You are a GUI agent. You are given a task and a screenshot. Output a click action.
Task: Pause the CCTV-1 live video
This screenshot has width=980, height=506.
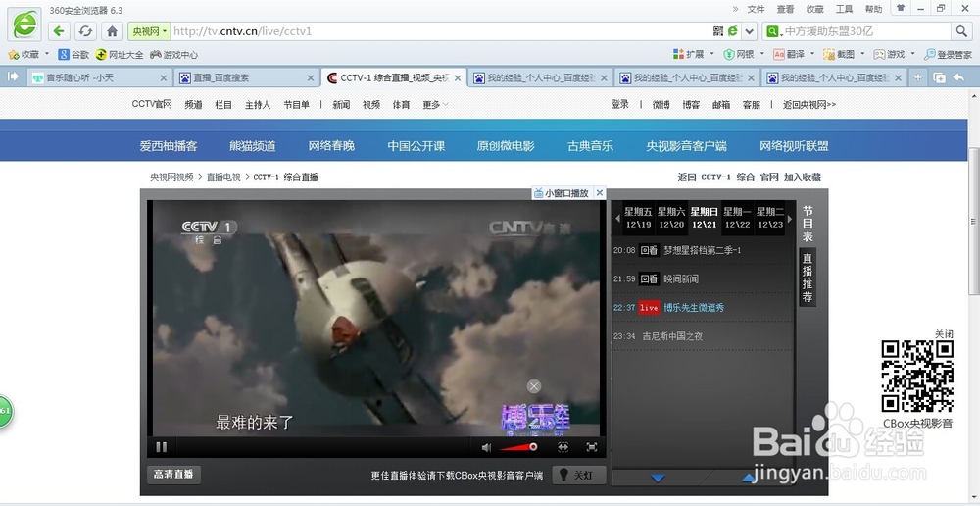pos(162,446)
